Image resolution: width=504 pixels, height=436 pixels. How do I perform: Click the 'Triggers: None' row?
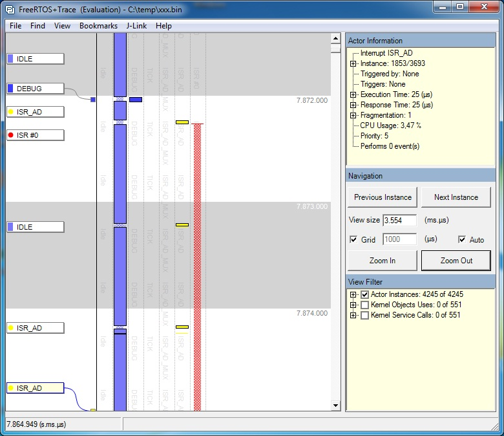click(383, 84)
